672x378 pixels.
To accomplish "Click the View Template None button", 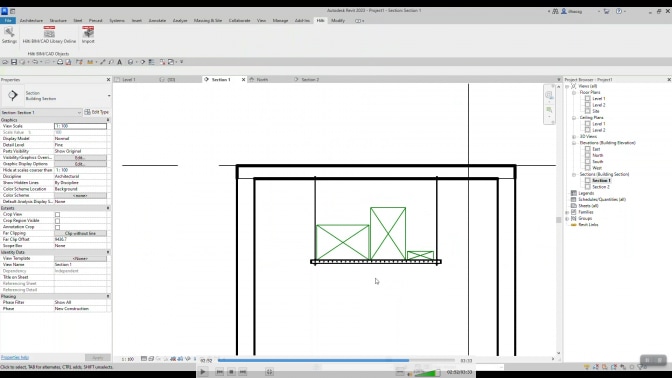I will point(80,259).
